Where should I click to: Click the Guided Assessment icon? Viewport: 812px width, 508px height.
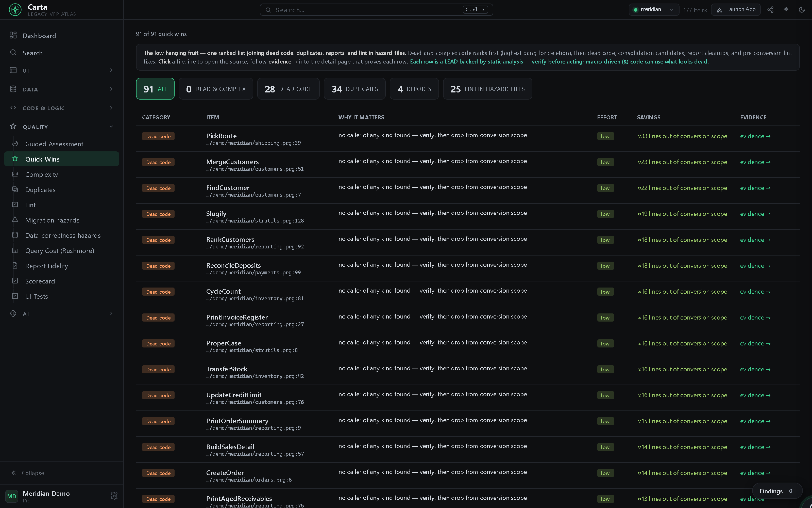[x=15, y=144]
